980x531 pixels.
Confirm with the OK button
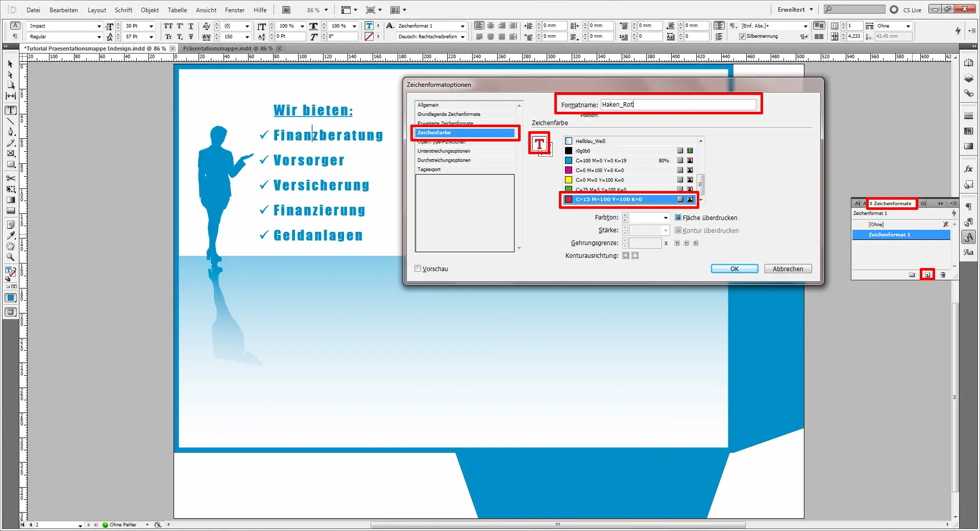point(733,269)
